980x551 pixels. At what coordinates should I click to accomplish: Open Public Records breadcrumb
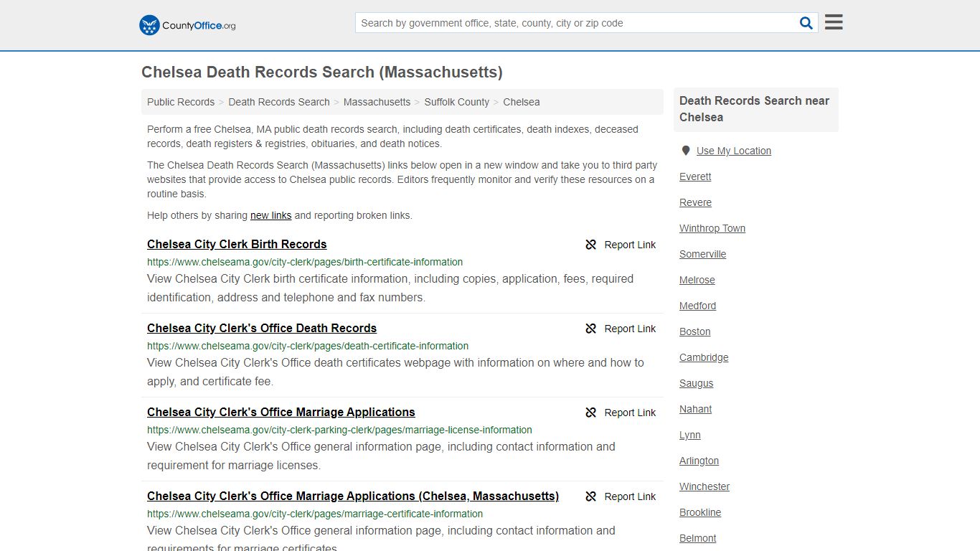tap(181, 102)
